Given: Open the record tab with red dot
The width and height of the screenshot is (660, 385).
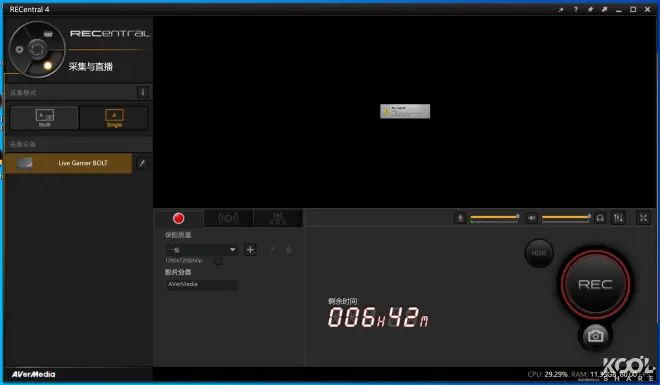Looking at the screenshot, I should point(178,218).
